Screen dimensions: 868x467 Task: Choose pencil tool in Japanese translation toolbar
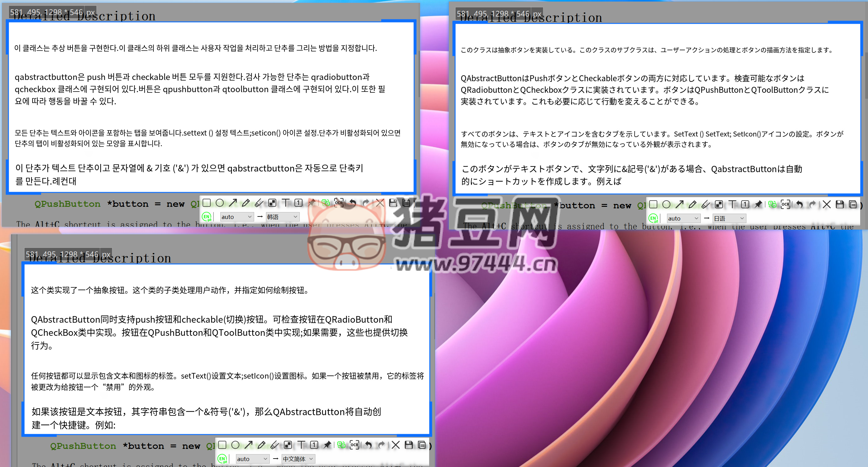tap(692, 204)
